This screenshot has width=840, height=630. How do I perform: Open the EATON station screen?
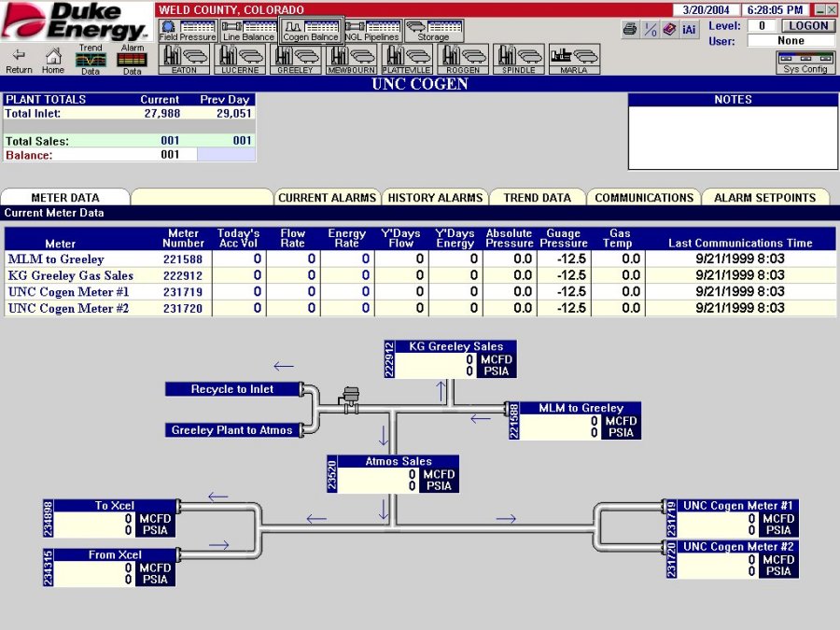[x=184, y=58]
